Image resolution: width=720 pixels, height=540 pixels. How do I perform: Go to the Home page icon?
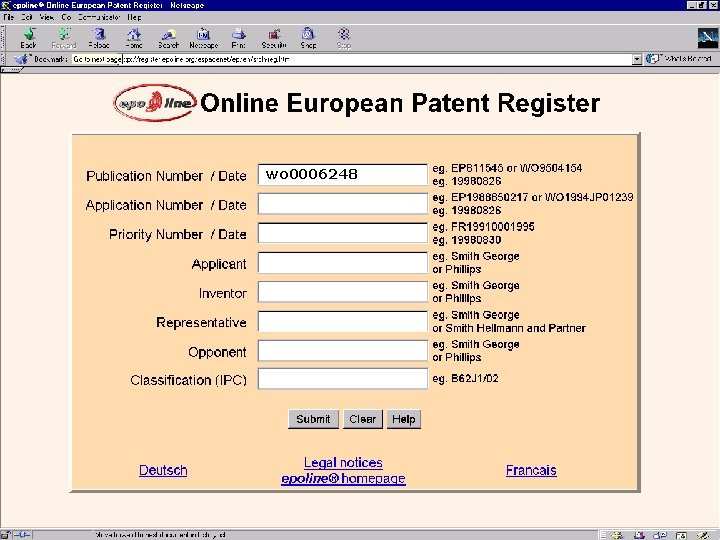[x=134, y=38]
